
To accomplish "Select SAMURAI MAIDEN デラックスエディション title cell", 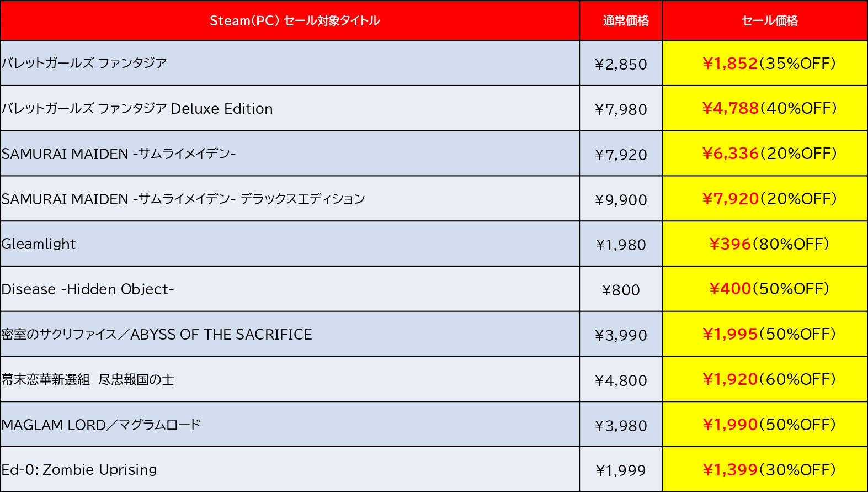I will (x=290, y=199).
